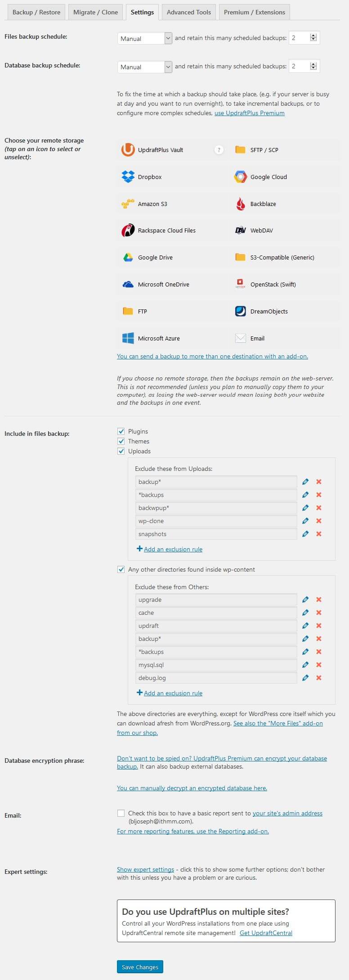Viewport: 349px width, 980px height.
Task: Click your site's admin address link
Action: (x=287, y=813)
